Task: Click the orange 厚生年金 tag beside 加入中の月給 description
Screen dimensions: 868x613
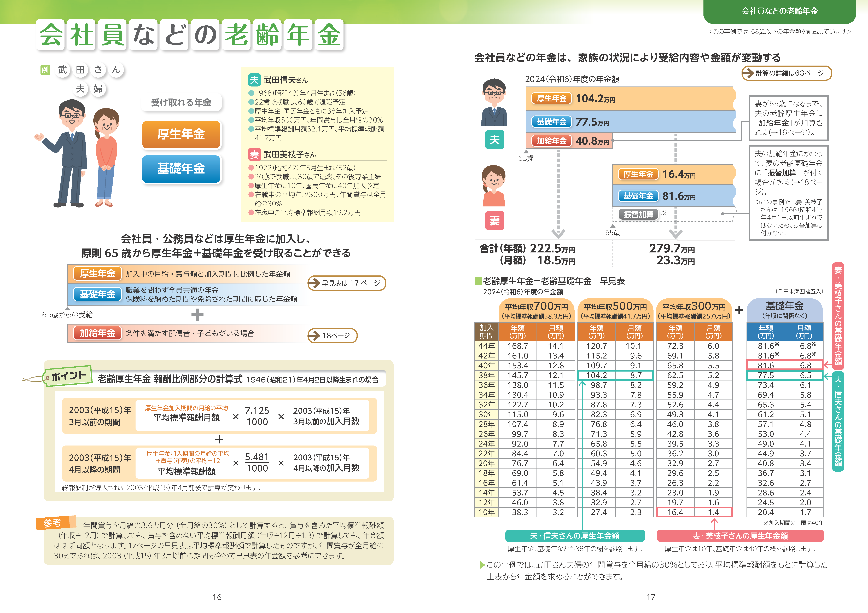Action: pos(97,273)
